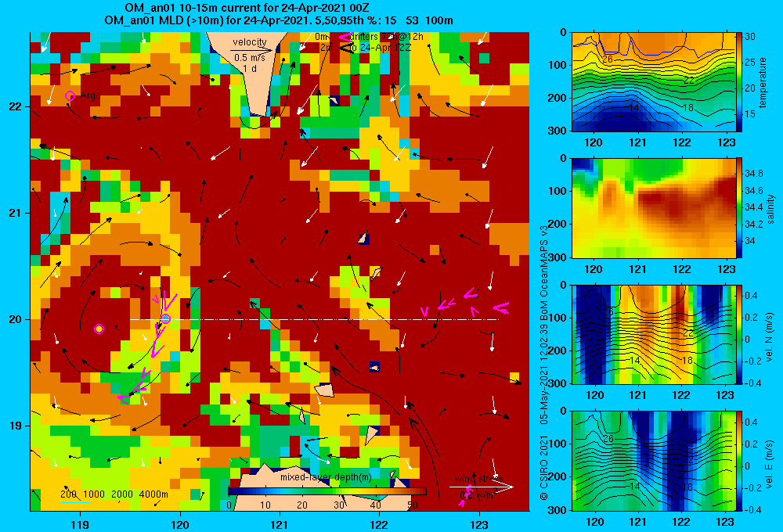
Task: Click the '0m' drifter depth label
Action: coord(322,37)
